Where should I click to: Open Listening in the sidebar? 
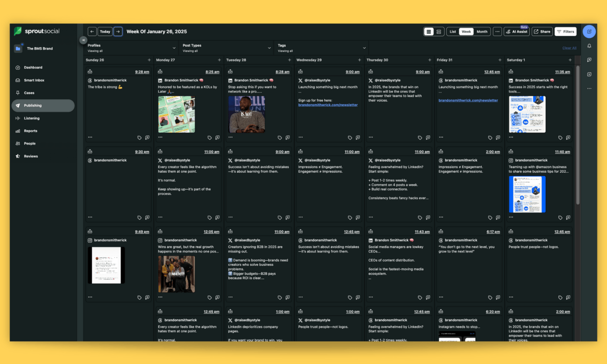(x=43, y=118)
